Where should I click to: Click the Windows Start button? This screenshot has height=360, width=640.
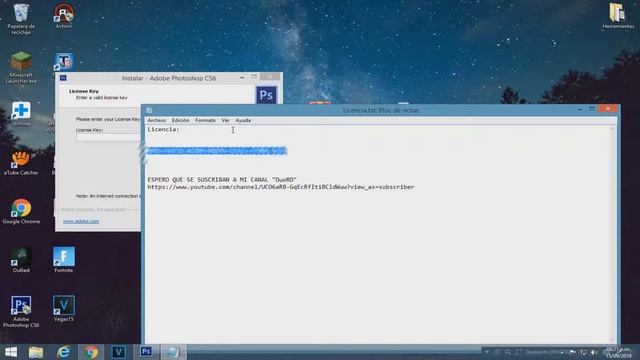point(11,352)
